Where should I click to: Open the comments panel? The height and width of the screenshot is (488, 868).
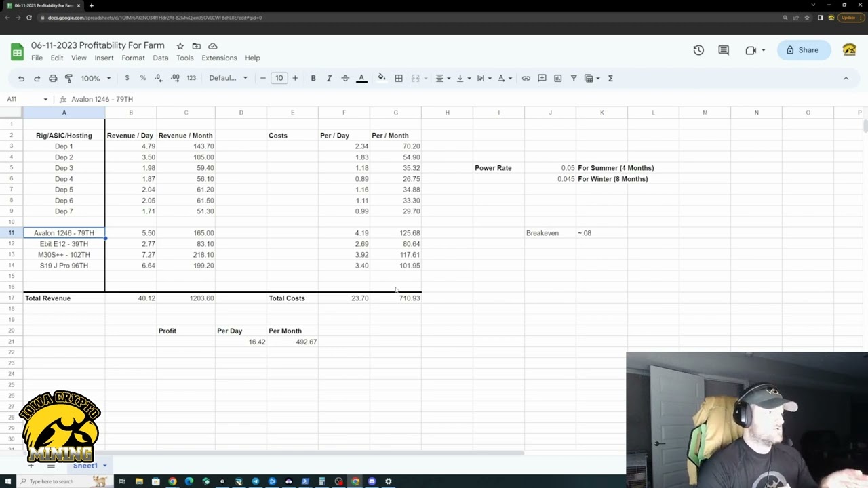click(724, 50)
